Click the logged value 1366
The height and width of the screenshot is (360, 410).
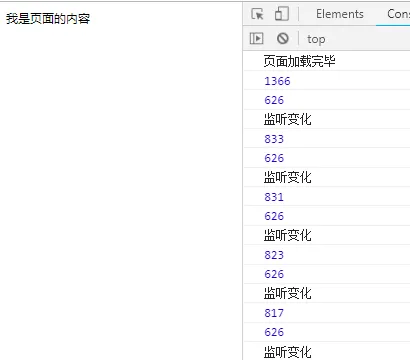pyautogui.click(x=277, y=81)
